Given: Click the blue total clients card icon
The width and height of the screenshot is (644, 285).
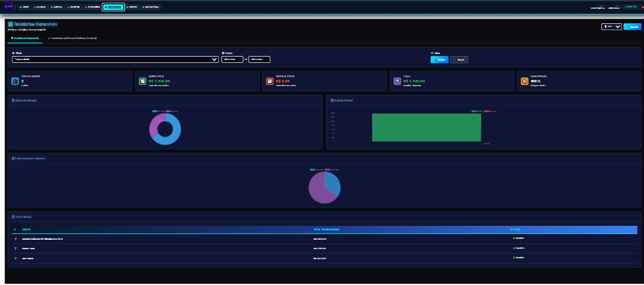Looking at the screenshot, I should (x=15, y=81).
